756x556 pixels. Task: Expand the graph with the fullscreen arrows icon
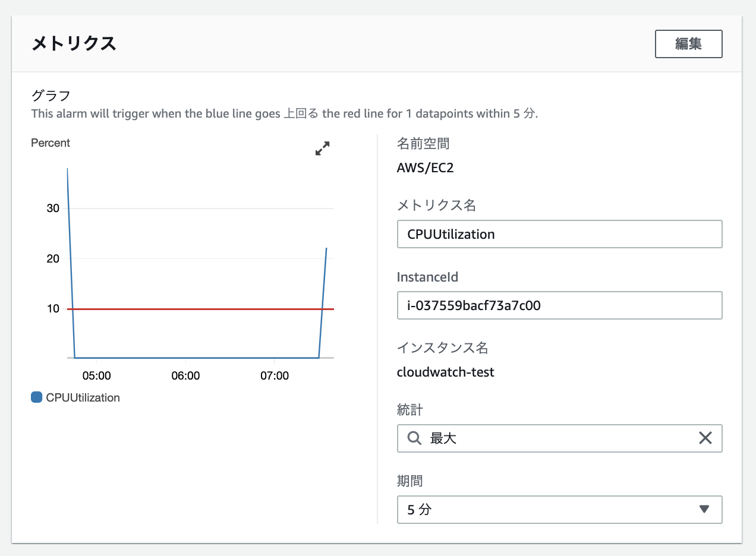[322, 149]
